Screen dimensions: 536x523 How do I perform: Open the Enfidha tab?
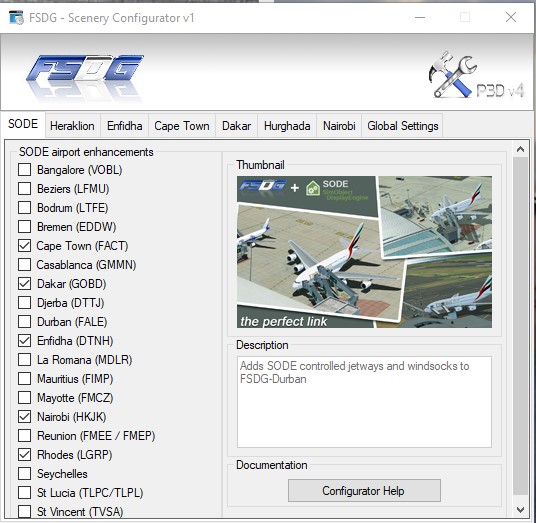pos(124,126)
